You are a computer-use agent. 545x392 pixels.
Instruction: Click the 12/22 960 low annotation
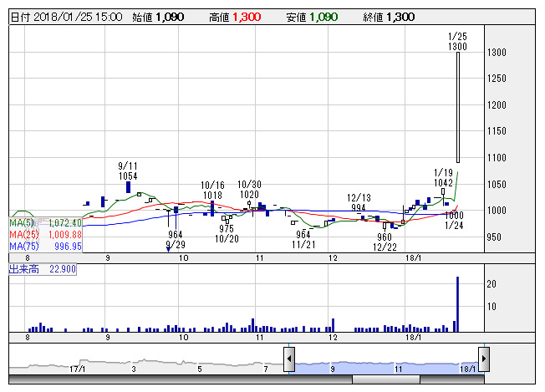385,242
